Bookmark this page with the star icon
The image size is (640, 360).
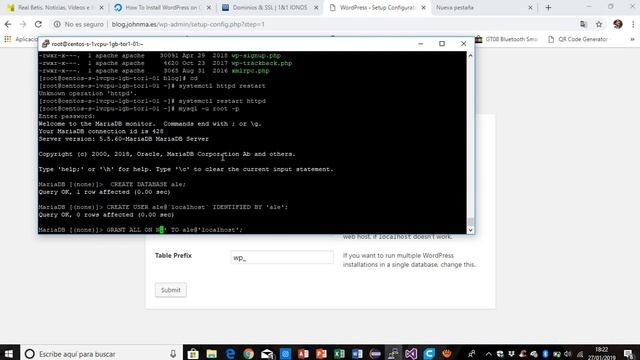click(599, 24)
